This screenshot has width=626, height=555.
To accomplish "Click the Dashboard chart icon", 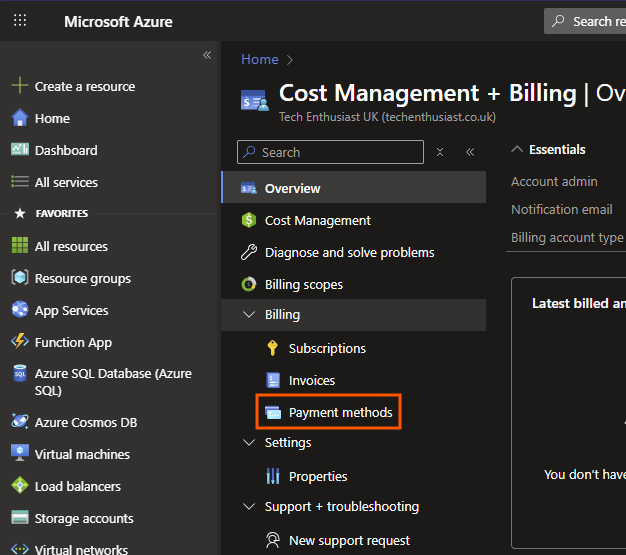I will (20, 149).
